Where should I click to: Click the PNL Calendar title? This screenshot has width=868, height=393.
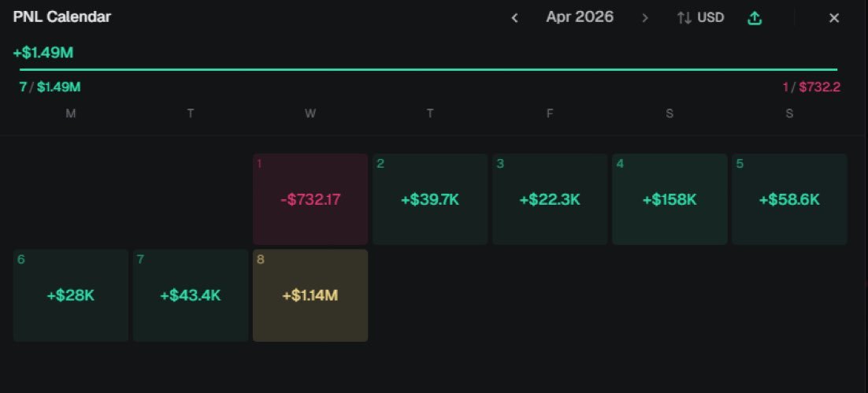click(x=62, y=17)
